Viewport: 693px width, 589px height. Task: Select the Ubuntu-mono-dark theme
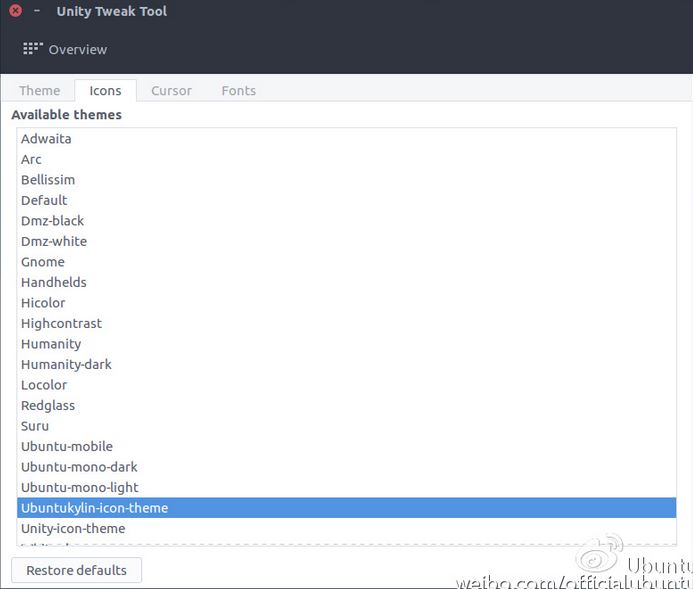tap(79, 467)
